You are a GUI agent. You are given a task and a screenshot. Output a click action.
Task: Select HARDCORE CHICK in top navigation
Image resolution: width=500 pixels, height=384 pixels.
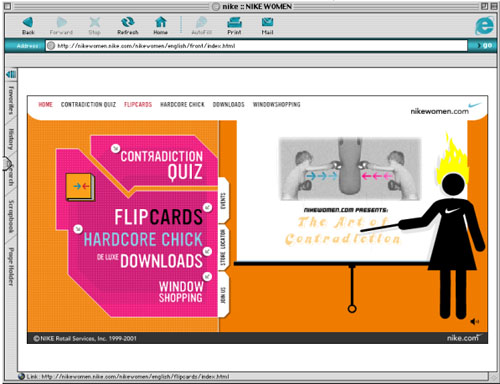pos(182,104)
